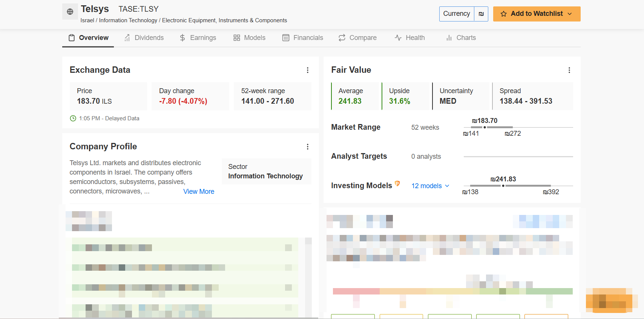Viewport: 644px width, 319px height.
Task: Click the 0 analysts label
Action: (x=426, y=156)
